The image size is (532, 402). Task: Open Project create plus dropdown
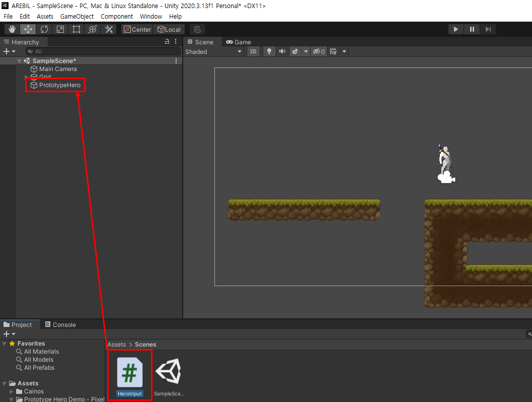coord(9,334)
